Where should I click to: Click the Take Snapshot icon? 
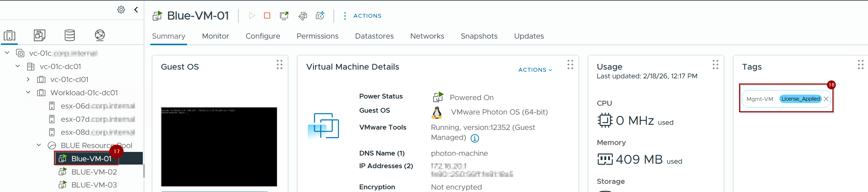tap(320, 15)
